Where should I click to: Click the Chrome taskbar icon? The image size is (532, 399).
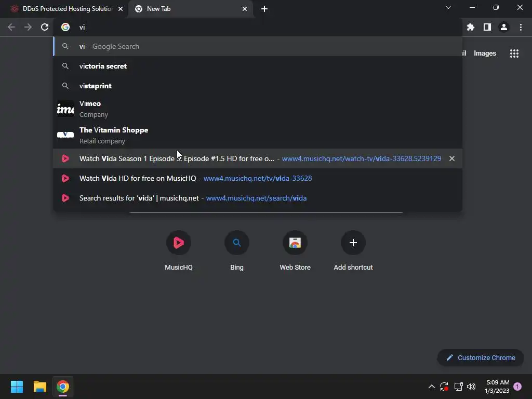[63, 387]
